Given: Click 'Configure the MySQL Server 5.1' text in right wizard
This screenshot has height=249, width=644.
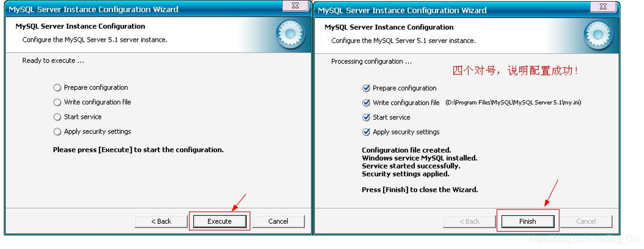Looking at the screenshot, I should tap(403, 41).
